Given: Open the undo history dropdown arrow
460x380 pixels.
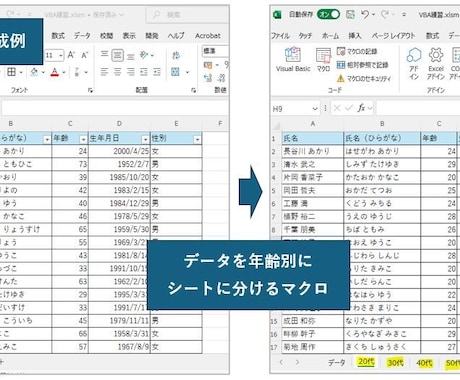Looking at the screenshot, I should [373, 15].
